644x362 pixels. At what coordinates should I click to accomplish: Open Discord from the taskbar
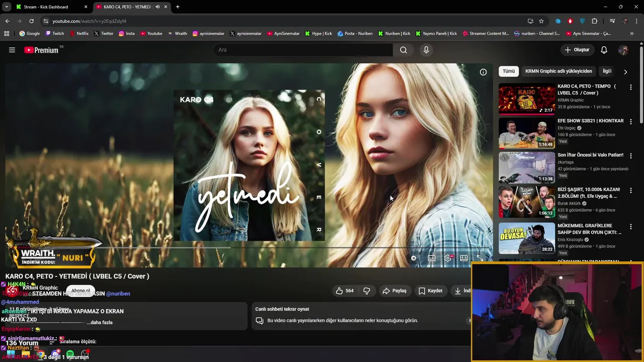click(55, 354)
